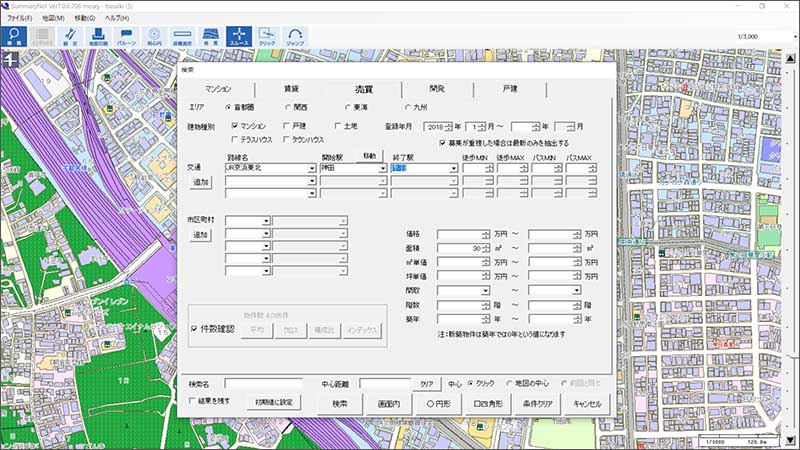The height and width of the screenshot is (450, 800).
Task: Open the 間取 minimum layout dropdown
Action: [485, 291]
